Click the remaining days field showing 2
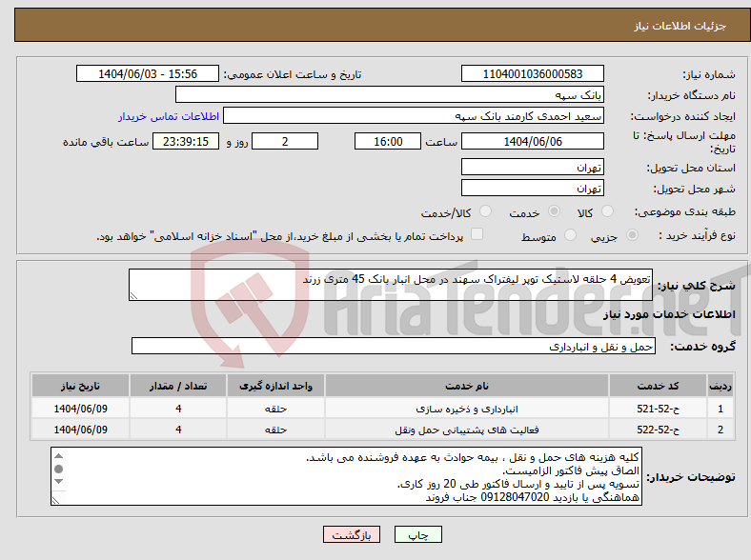751x560 pixels. [285, 141]
